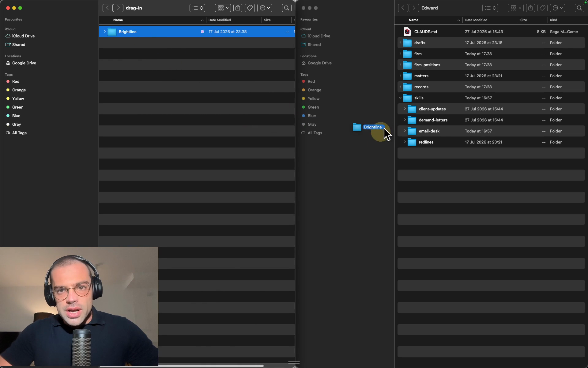Open the action ellipsis menu in drag-in toolbar
This screenshot has height=368, width=588.
coord(265,8)
